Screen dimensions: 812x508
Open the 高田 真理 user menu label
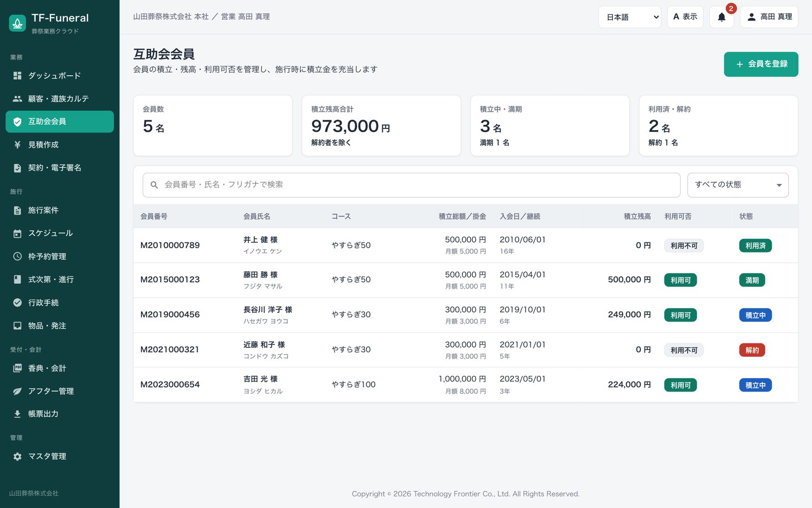click(776, 17)
